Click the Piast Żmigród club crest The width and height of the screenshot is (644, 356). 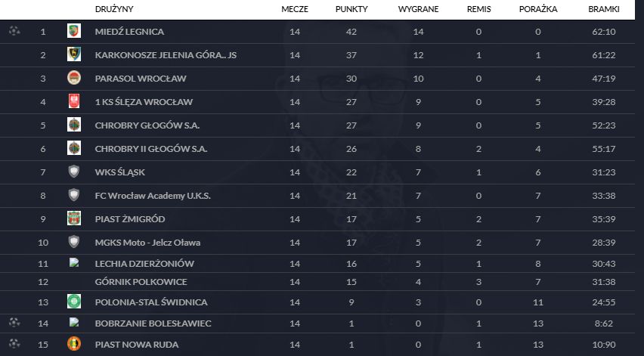[x=74, y=218]
